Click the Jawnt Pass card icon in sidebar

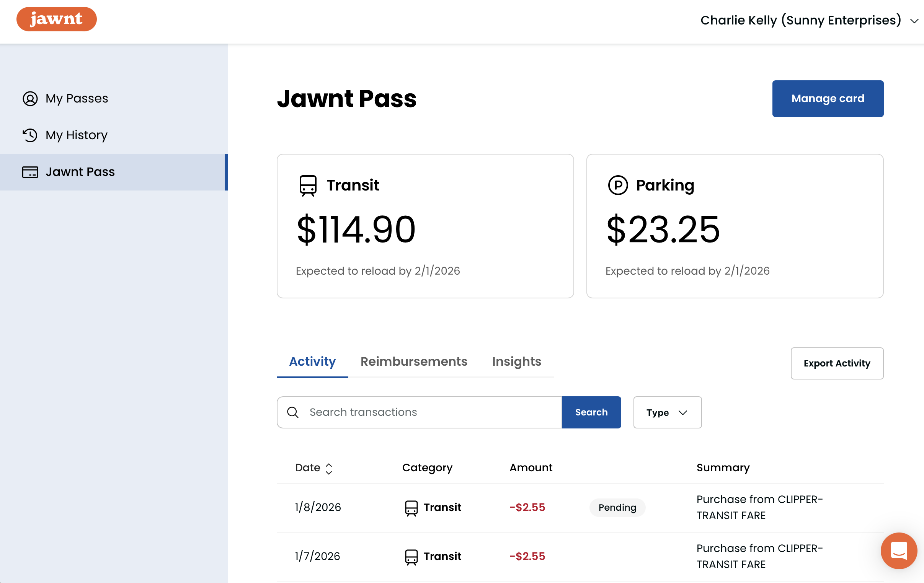[30, 172]
